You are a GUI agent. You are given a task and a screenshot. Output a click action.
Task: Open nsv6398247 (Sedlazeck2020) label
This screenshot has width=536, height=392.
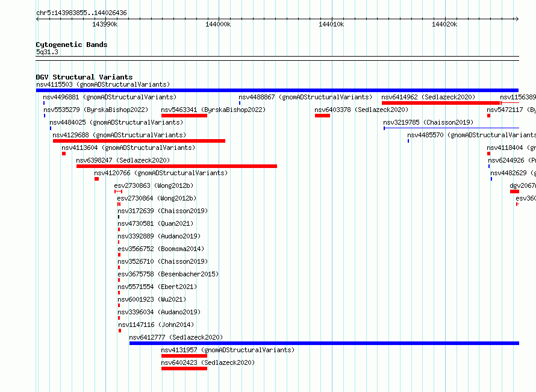coord(123,160)
